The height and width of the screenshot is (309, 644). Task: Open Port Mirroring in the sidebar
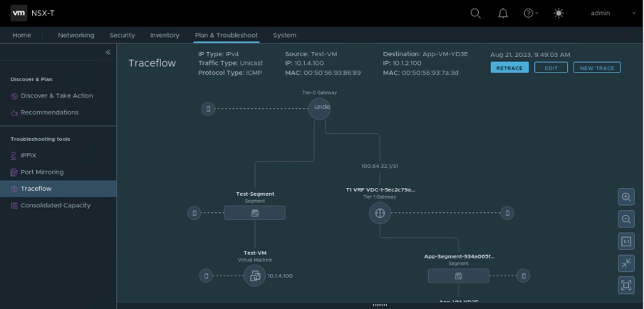click(41, 172)
